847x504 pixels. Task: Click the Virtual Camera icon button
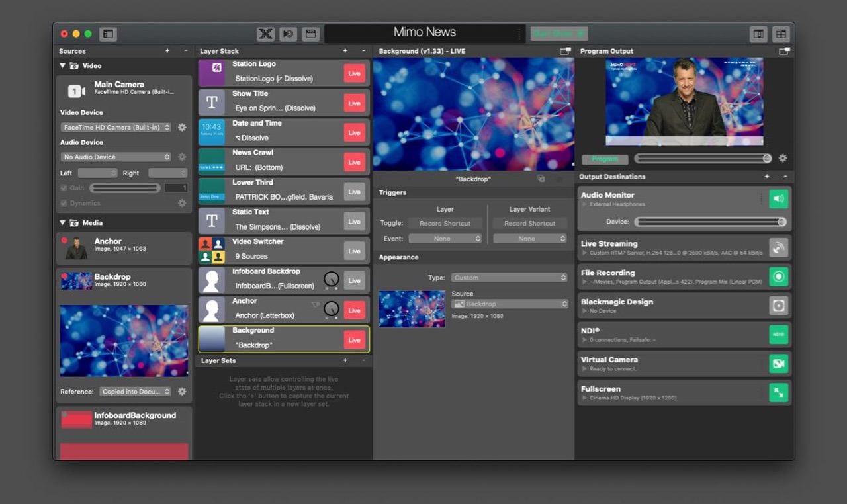(x=779, y=364)
